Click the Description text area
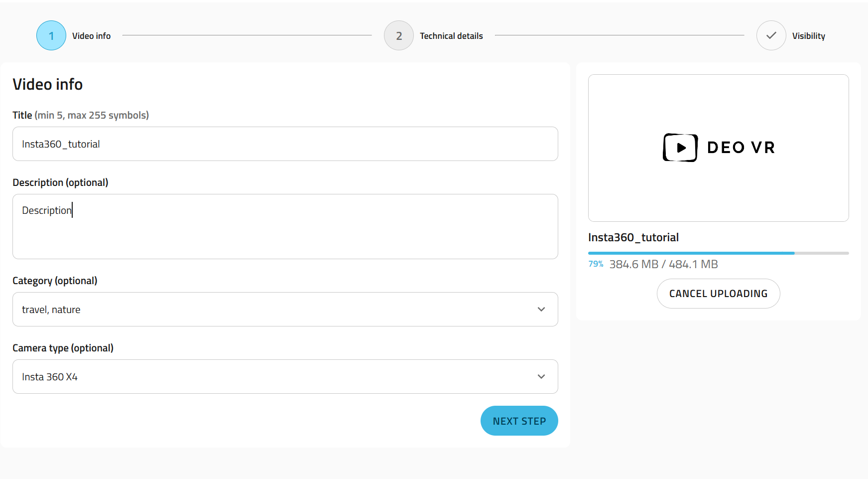Viewport: 868px width, 479px height. click(x=285, y=227)
